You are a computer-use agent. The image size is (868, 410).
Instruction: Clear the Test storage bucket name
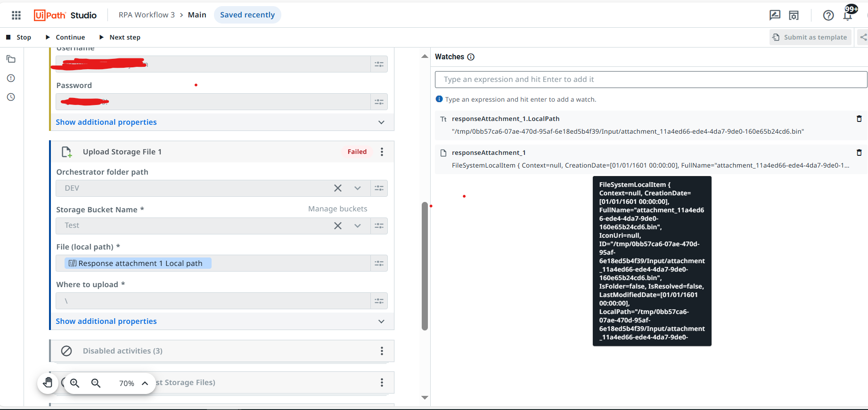pyautogui.click(x=338, y=226)
